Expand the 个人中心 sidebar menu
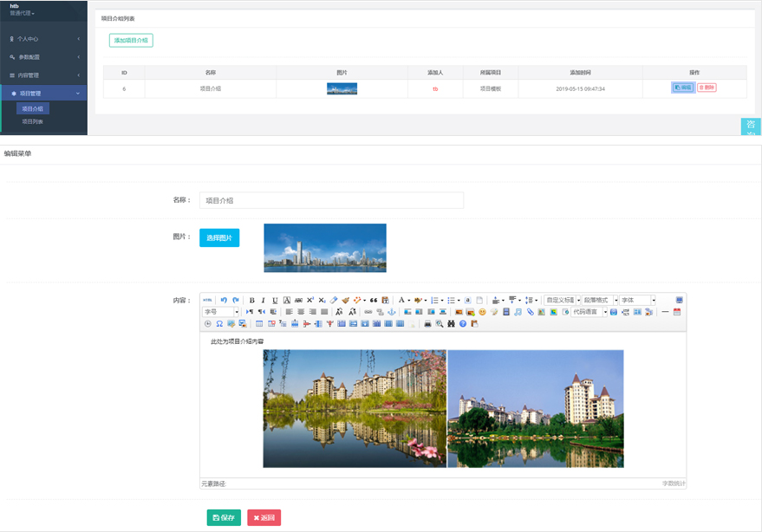The width and height of the screenshot is (762, 532). pyautogui.click(x=43, y=39)
